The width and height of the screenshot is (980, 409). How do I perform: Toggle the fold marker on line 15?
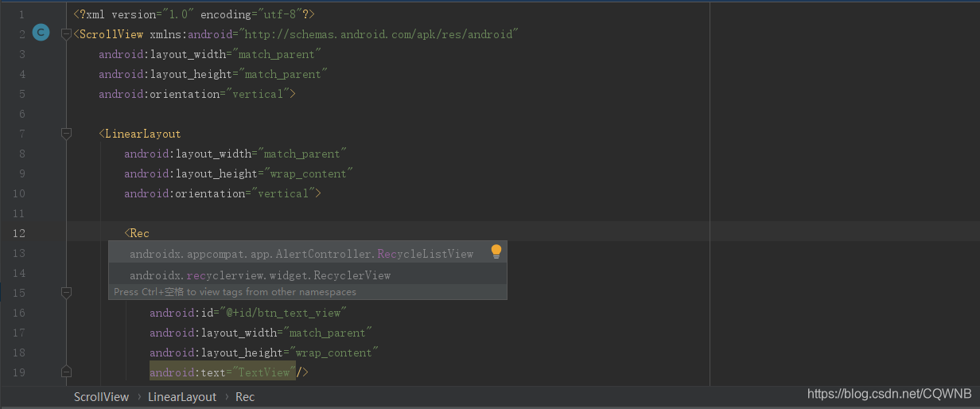click(x=67, y=293)
